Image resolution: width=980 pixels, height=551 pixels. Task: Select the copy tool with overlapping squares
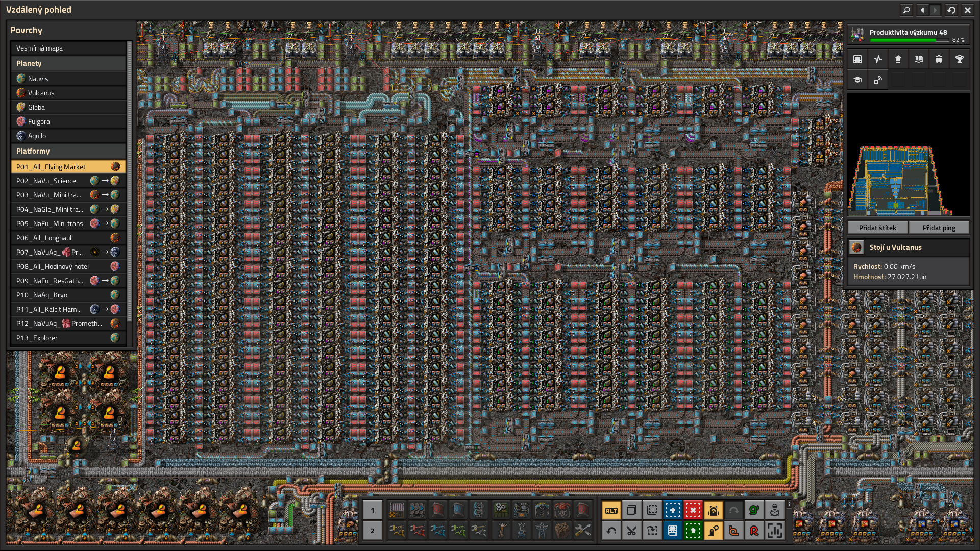[x=631, y=510]
